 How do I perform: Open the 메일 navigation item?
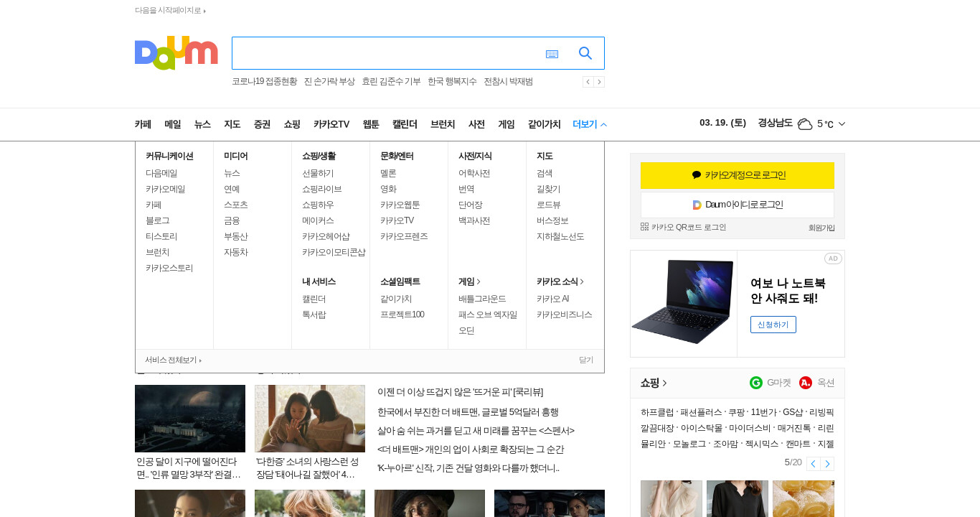[x=173, y=124]
